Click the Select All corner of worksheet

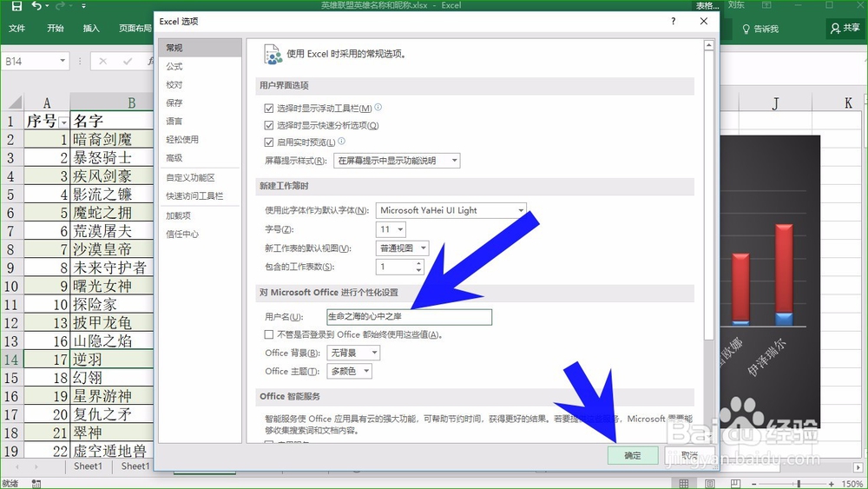click(13, 102)
